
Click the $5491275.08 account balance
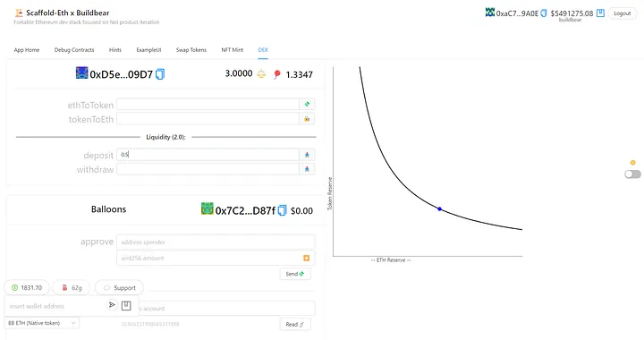click(x=572, y=13)
